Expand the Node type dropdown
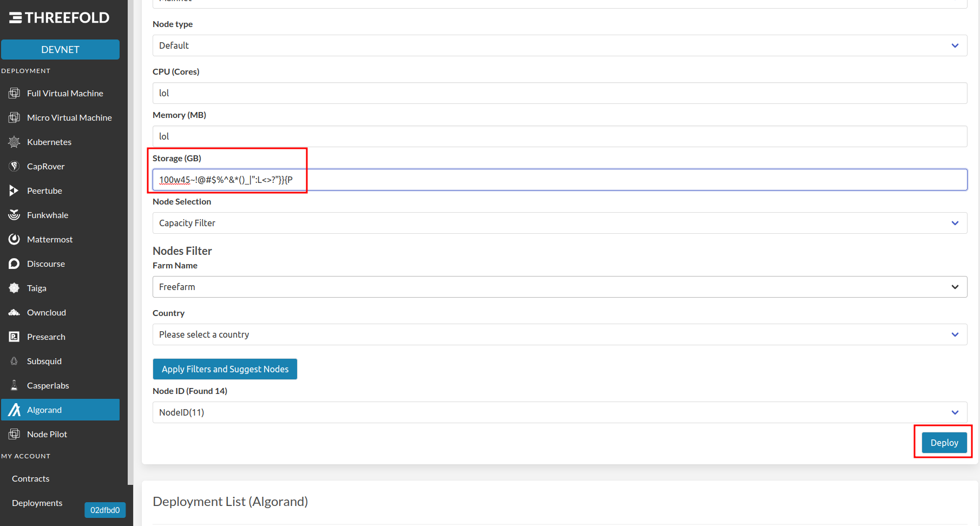Screen dimensions: 980x526 954,45
